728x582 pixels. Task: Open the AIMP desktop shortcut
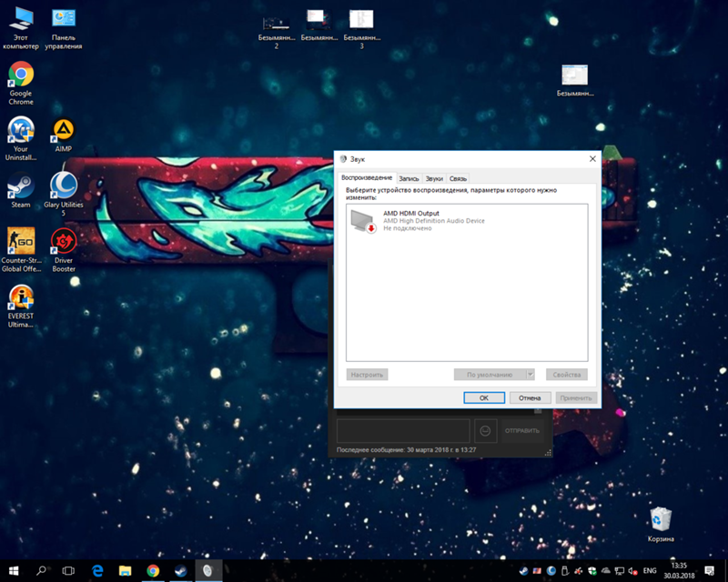(63, 135)
